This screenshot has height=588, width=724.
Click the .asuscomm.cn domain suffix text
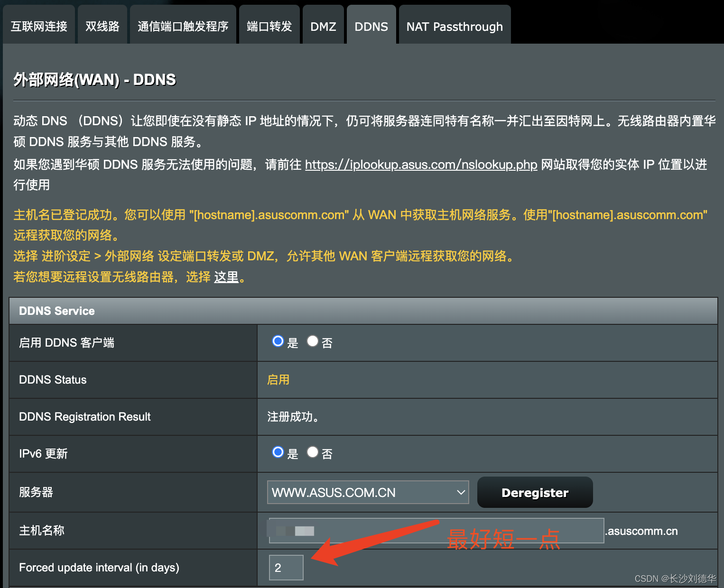(x=641, y=531)
